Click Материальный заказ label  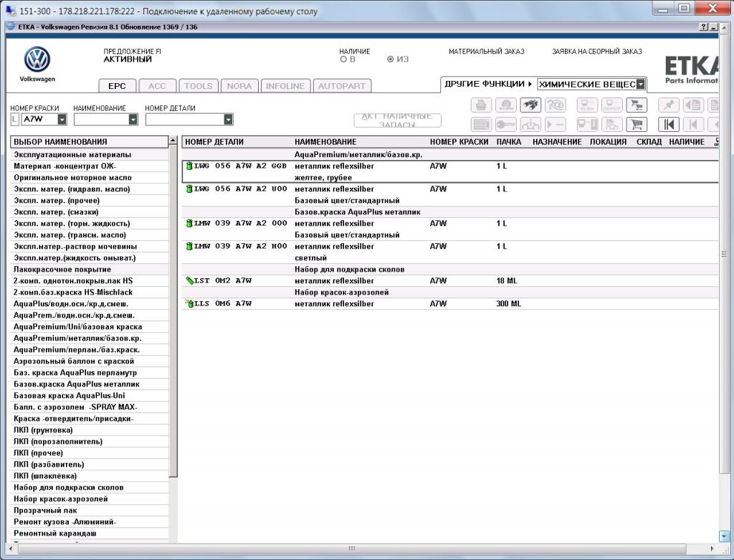[487, 52]
